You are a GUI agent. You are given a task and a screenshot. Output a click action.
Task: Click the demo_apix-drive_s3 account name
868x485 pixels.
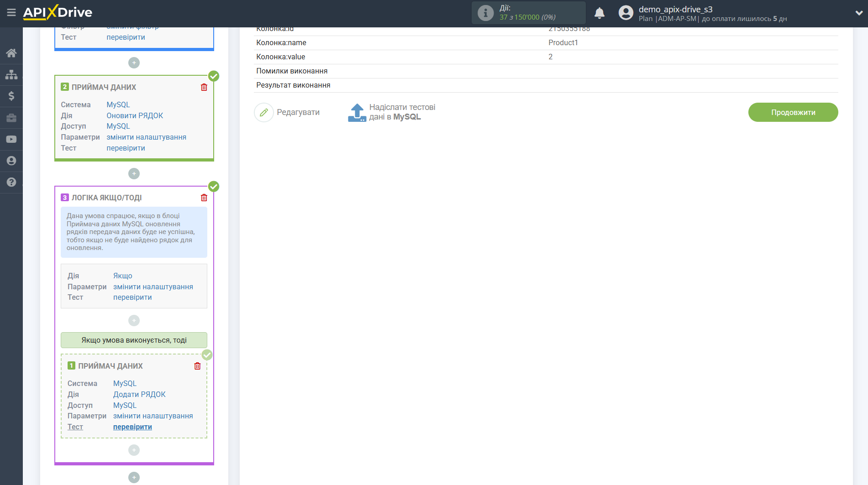[x=675, y=9]
